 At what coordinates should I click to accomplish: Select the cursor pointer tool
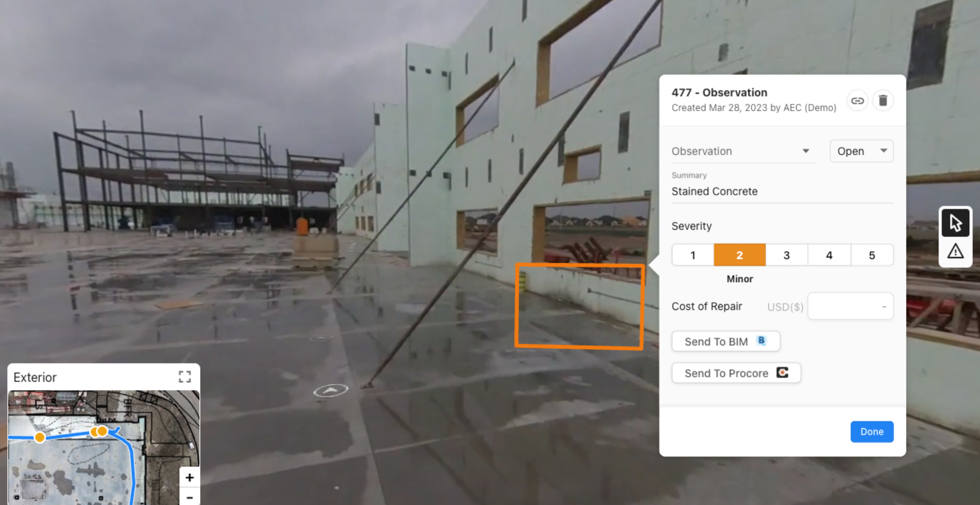(x=955, y=222)
